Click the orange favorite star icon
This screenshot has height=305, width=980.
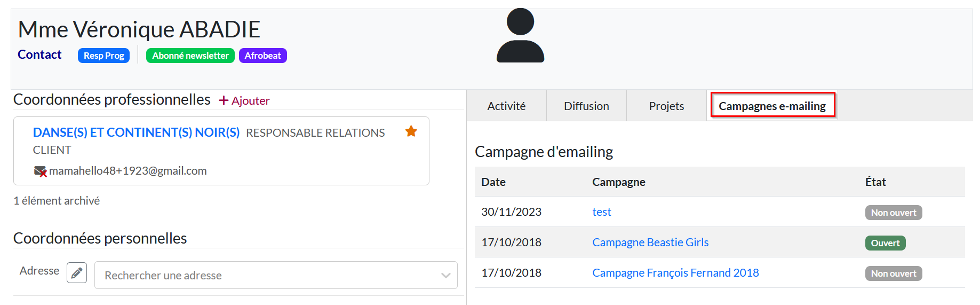411,131
